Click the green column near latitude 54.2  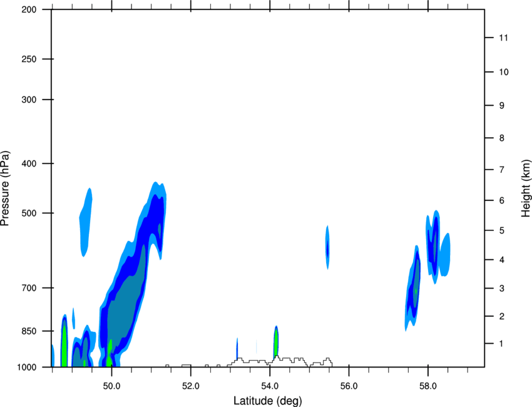coord(276,342)
